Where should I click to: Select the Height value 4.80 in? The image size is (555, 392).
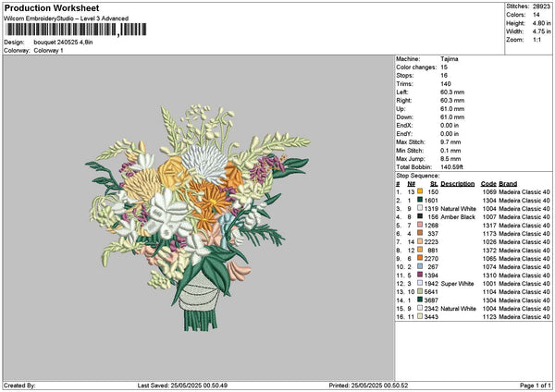[541, 23]
